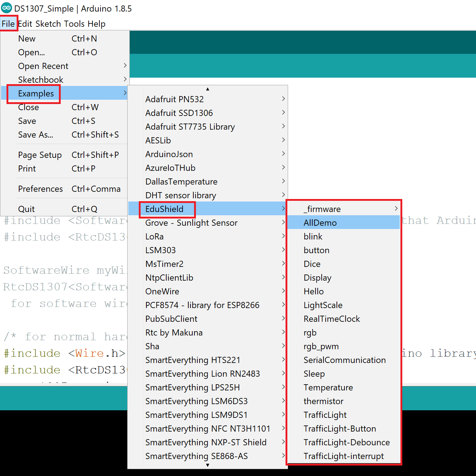This screenshot has height=476, width=476.
Task: Open the Tools menu
Action: tap(74, 24)
